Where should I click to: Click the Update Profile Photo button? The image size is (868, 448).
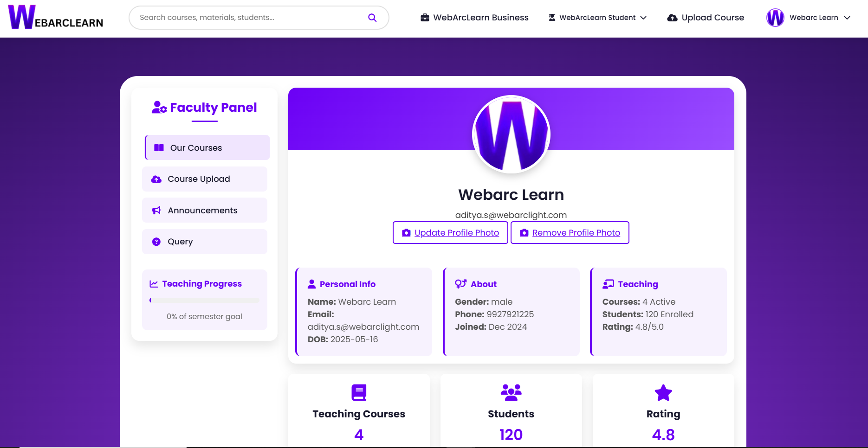click(450, 232)
